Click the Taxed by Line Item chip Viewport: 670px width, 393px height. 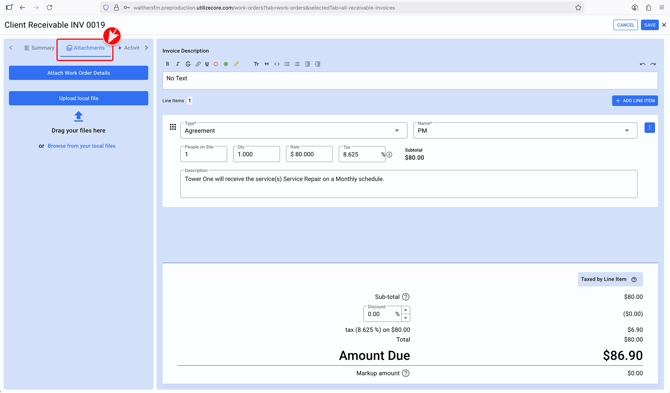610,279
